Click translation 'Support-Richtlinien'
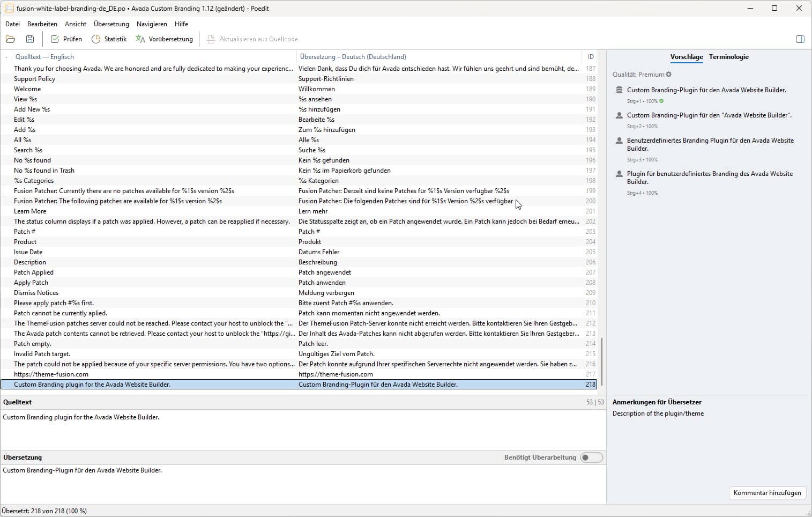The image size is (812, 517). tap(326, 79)
